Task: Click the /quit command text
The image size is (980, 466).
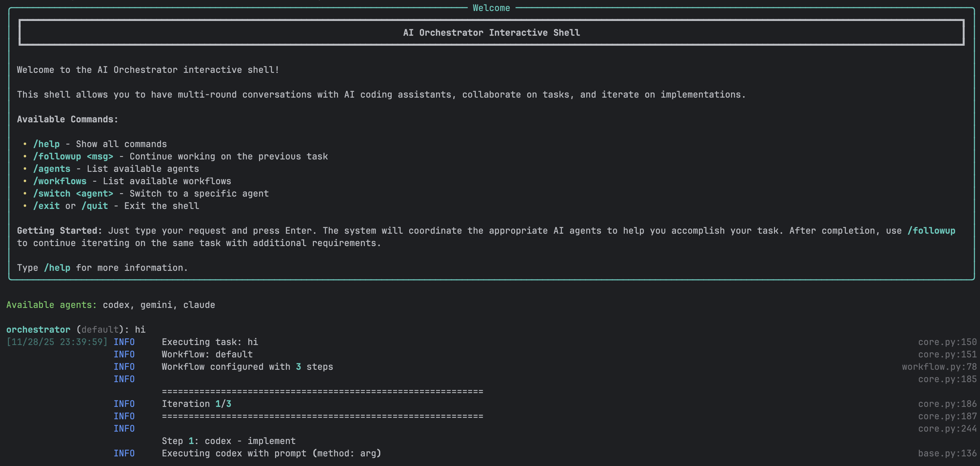Action: [95, 206]
